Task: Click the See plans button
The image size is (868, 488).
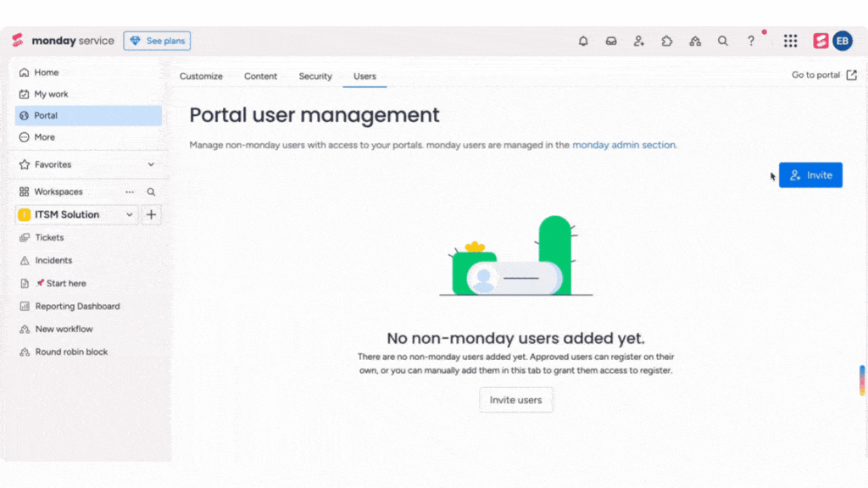Action: click(157, 41)
